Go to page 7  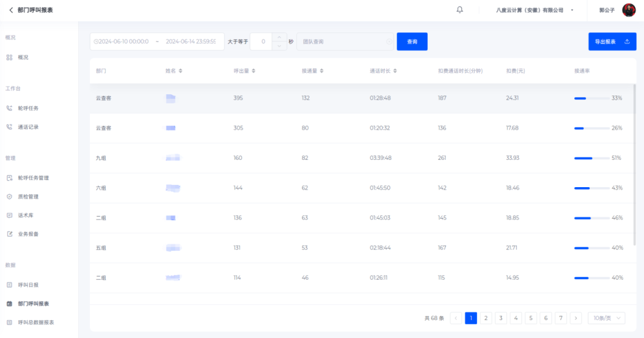point(561,318)
